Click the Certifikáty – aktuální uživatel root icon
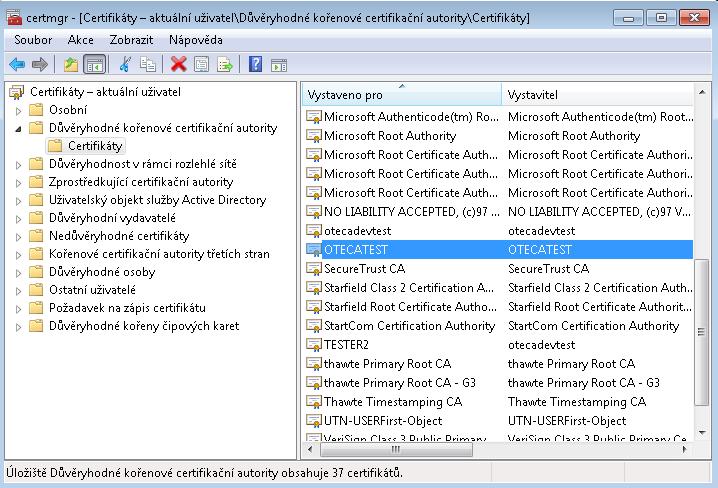Viewport: 718px width, 488px height. point(16,92)
